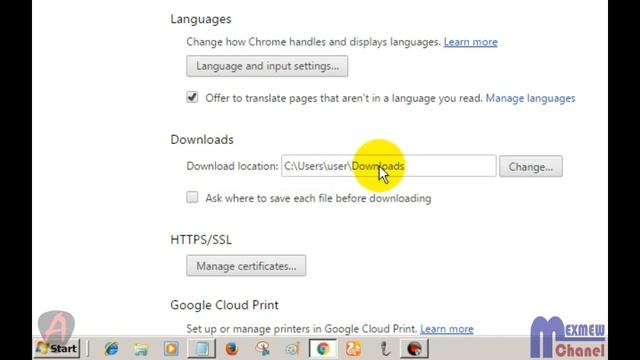
Task: Click the HTTPS/SSL section heading
Action: 201,240
